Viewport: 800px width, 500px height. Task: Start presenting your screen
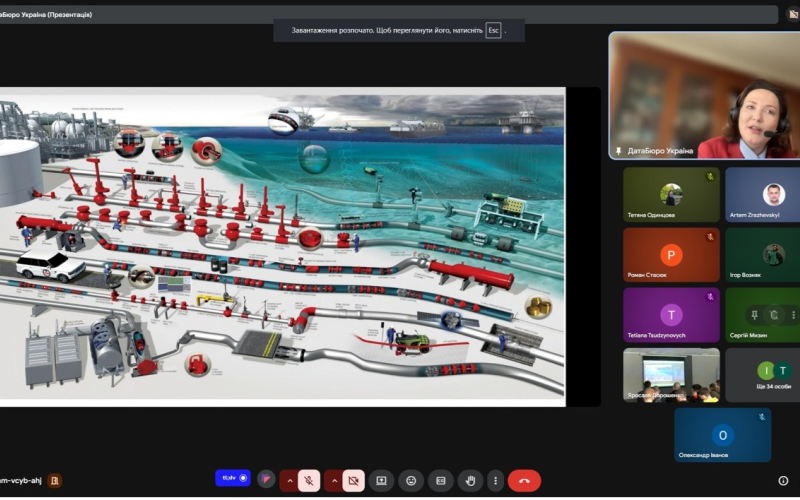click(x=381, y=481)
